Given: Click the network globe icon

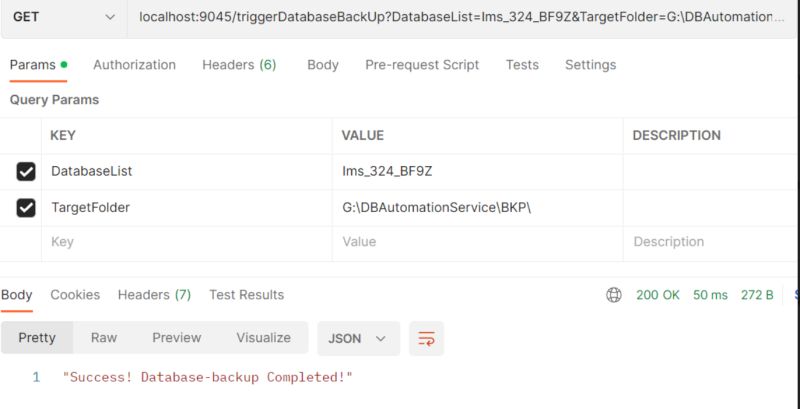Looking at the screenshot, I should 614,295.
